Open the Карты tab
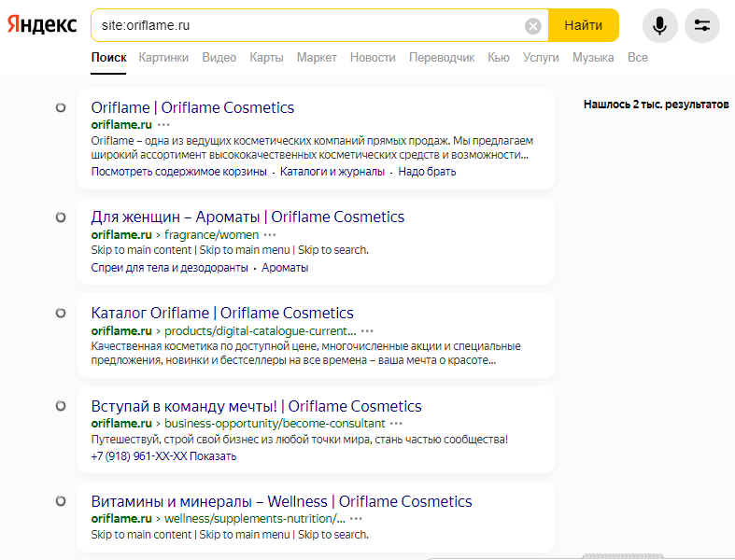This screenshot has width=735, height=560. click(266, 58)
